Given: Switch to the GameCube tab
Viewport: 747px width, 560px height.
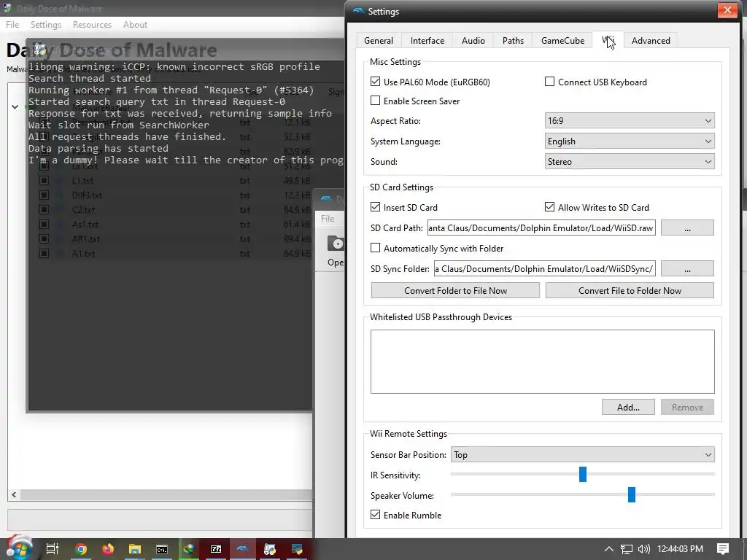Looking at the screenshot, I should coord(562,41).
